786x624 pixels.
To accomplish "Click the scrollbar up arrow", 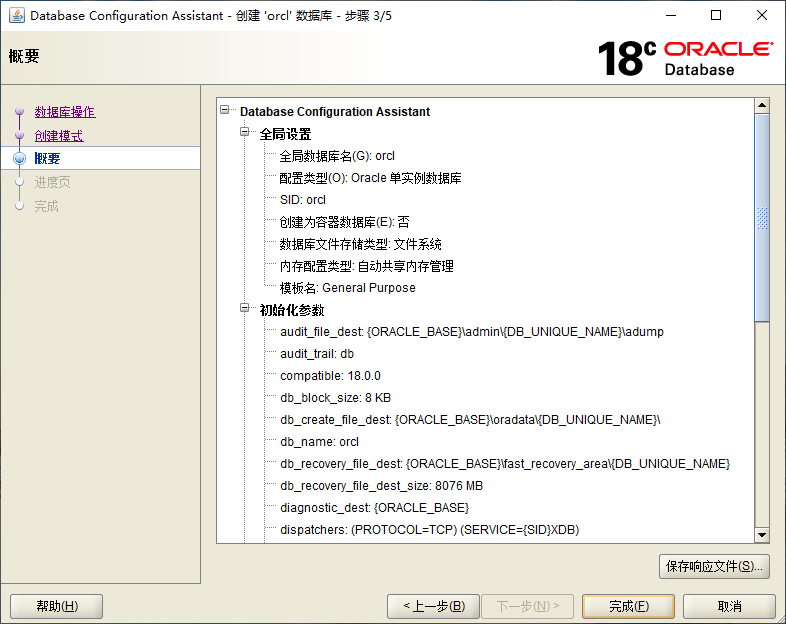I will pos(762,105).
